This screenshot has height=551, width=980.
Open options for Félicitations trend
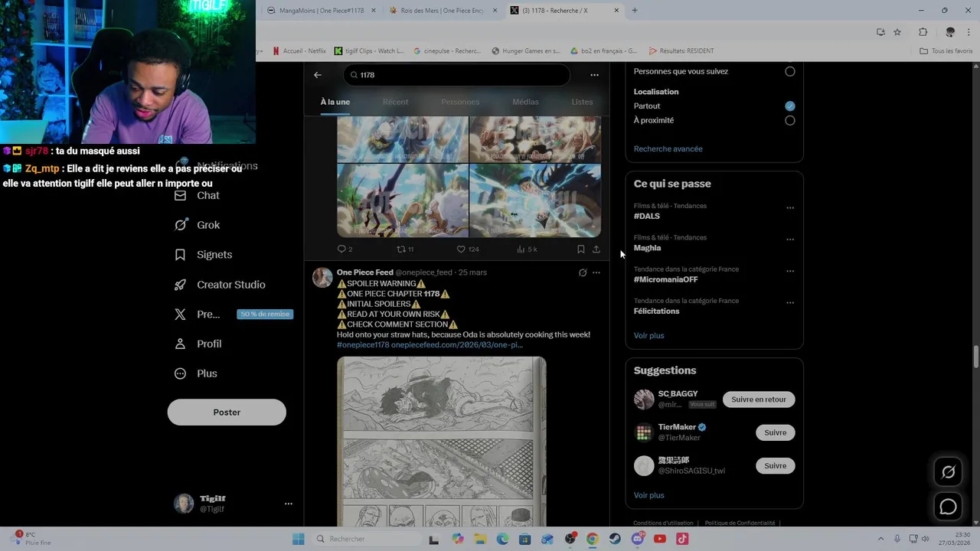pos(790,302)
